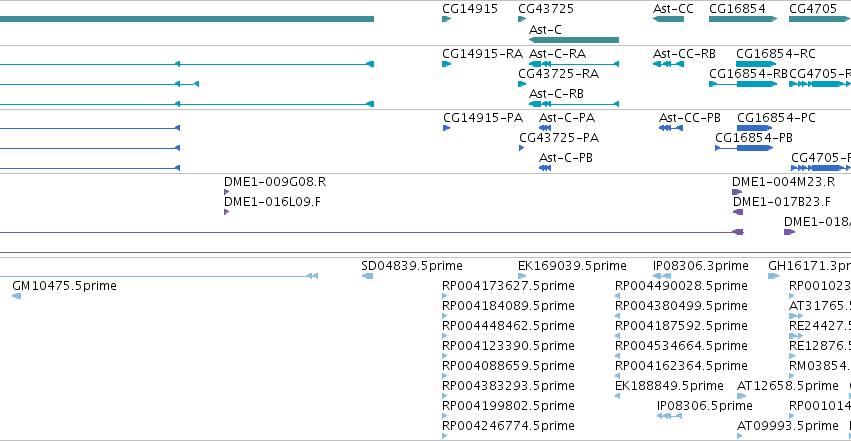This screenshot has height=441, width=851.
Task: Click transcript CG16854-RC
Action: 756,64
